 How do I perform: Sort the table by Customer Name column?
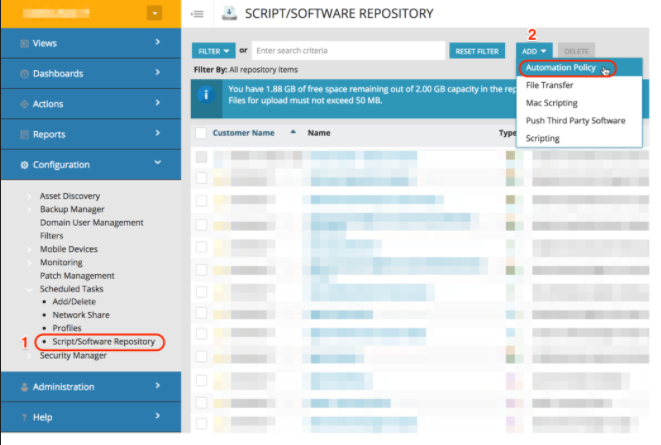(243, 133)
